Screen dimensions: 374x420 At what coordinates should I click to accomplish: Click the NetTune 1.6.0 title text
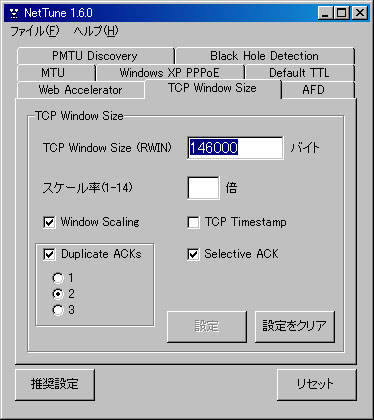pyautogui.click(x=58, y=13)
